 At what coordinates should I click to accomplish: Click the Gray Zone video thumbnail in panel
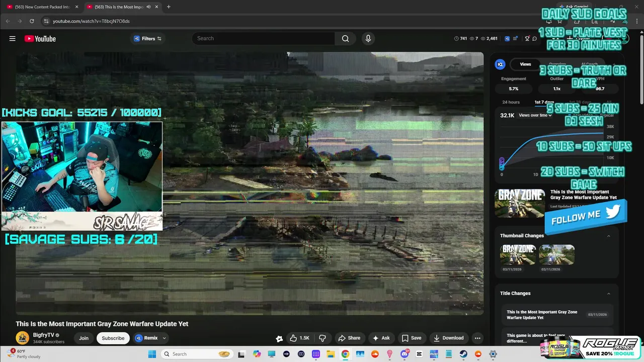pos(520,203)
